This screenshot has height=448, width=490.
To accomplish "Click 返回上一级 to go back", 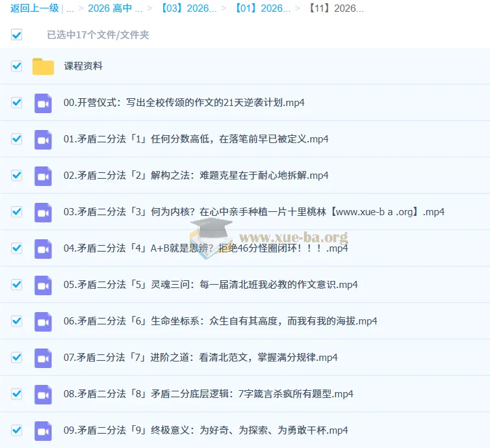I will (34, 8).
